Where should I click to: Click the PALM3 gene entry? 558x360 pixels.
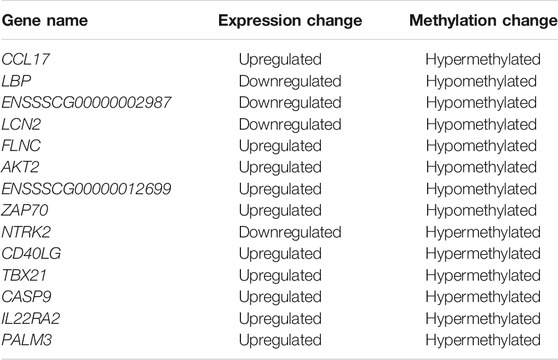[27, 340]
